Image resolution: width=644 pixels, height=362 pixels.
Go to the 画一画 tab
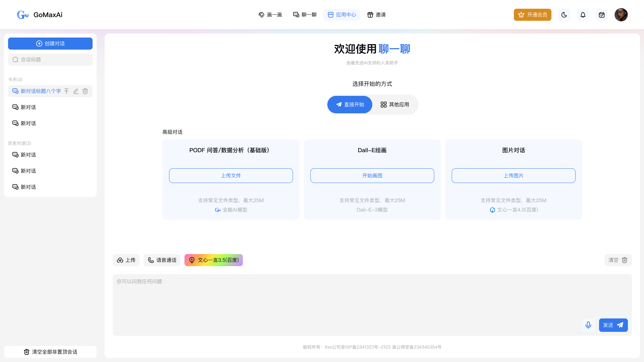(x=270, y=15)
